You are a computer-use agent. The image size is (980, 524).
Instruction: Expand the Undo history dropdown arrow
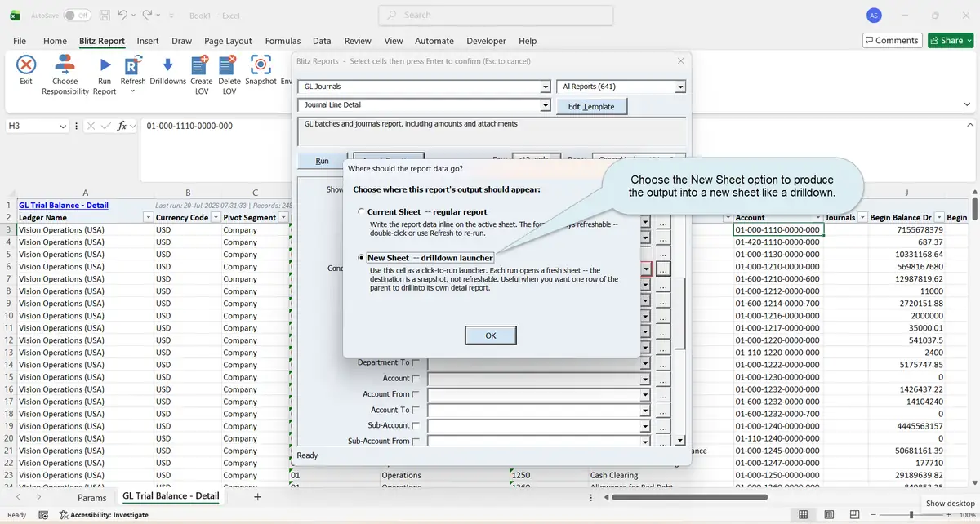click(134, 15)
